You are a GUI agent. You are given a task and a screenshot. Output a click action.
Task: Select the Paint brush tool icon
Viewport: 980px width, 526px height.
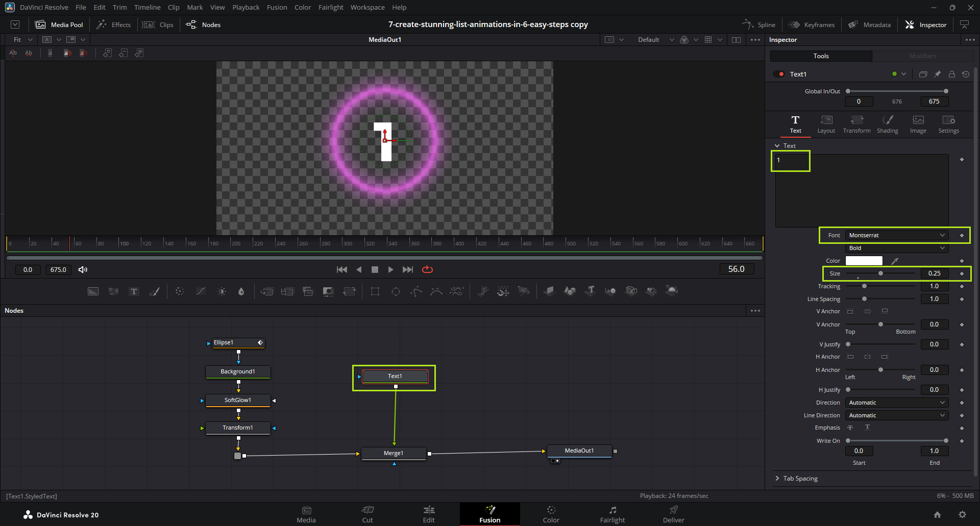[154, 291]
